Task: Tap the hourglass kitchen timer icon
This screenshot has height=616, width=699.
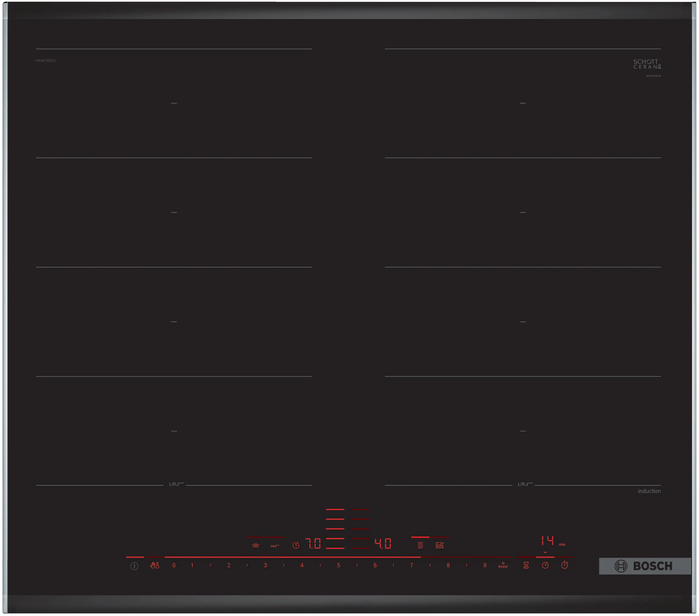Action: click(526, 566)
